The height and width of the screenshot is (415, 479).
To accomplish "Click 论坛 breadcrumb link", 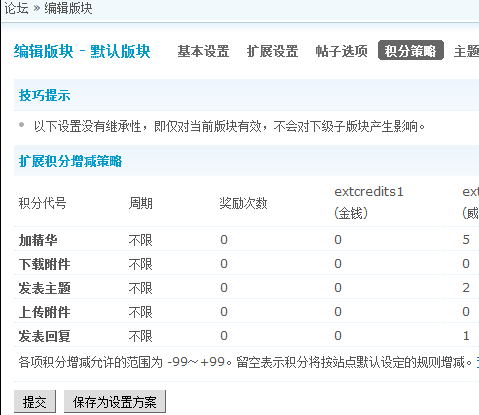I will tap(16, 8).
